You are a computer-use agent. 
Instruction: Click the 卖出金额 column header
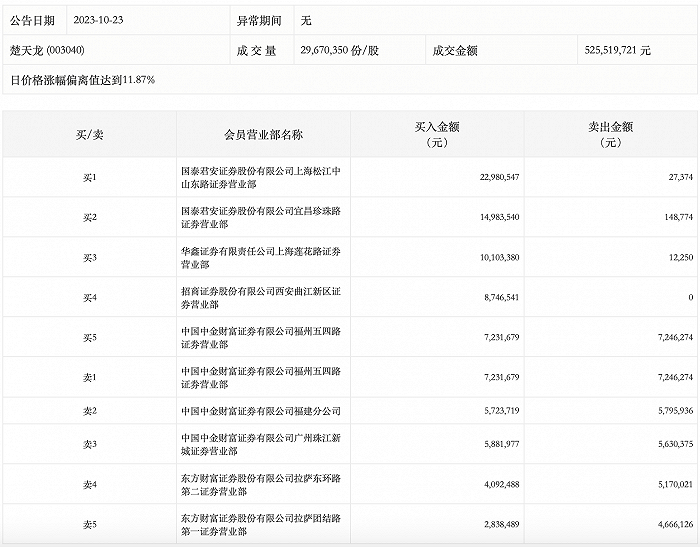point(611,134)
